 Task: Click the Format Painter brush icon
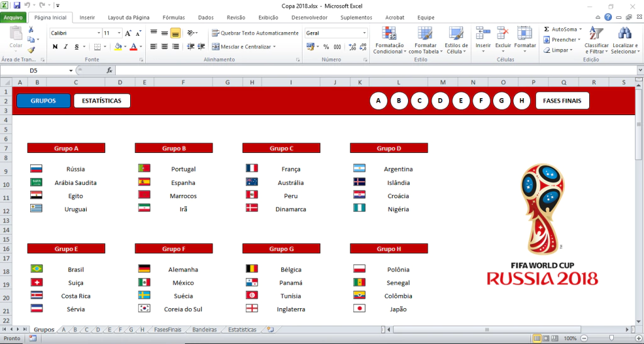pos(31,50)
